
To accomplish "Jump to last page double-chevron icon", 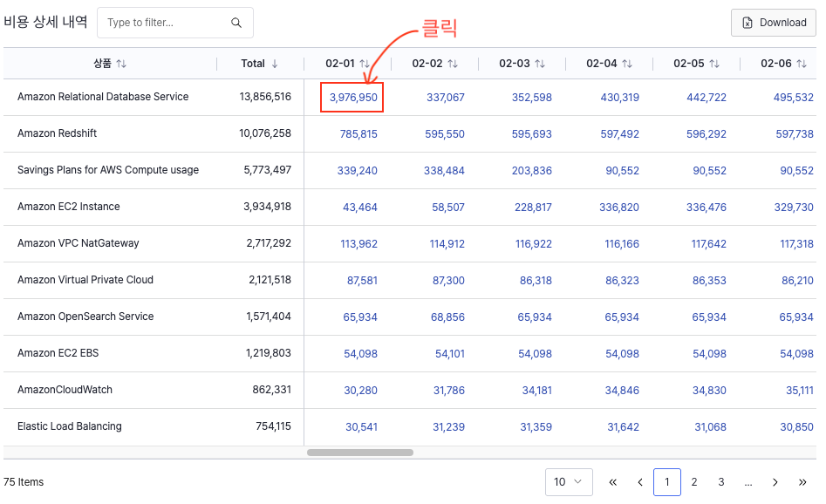I will 802,482.
